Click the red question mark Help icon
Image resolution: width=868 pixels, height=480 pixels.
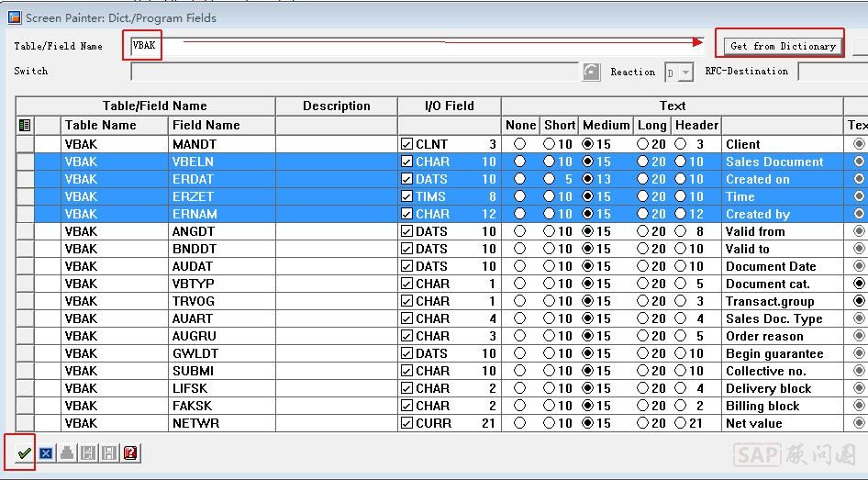[130, 452]
